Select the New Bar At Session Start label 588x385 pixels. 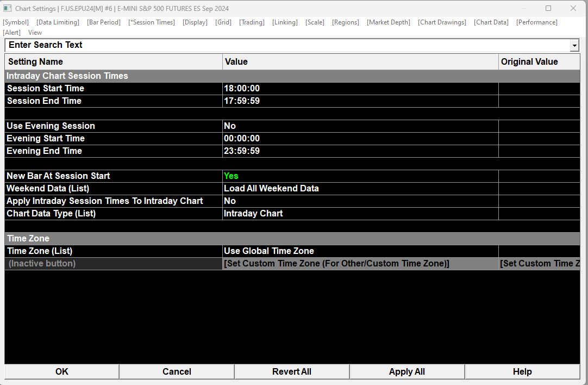[x=114, y=176]
